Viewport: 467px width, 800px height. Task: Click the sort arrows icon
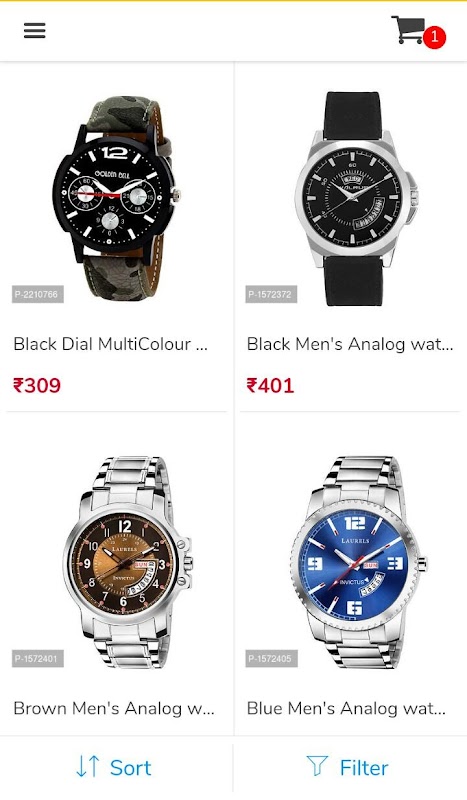coord(88,767)
